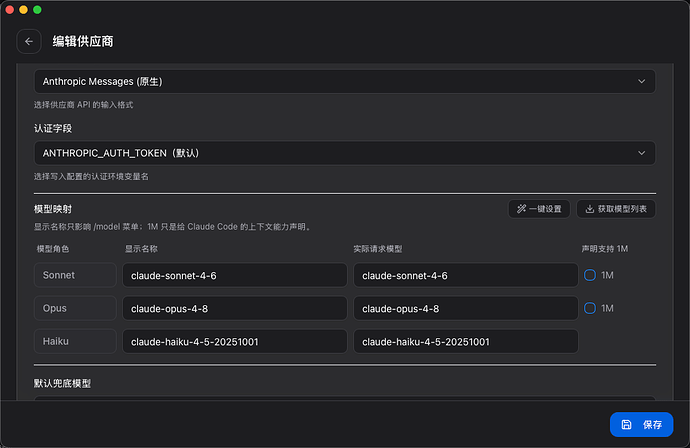Screen dimensions: 690x448
Task: Click the 实际请求模型 column header
Action: tap(378, 249)
